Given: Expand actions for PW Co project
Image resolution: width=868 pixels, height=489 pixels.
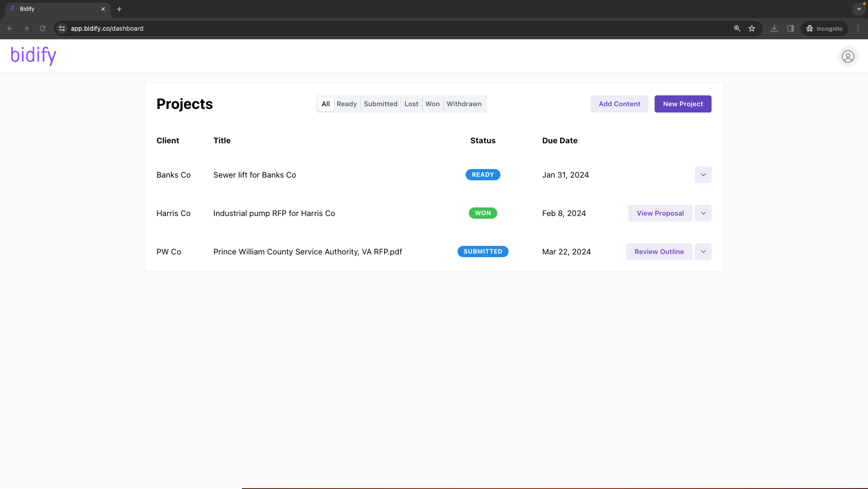Looking at the screenshot, I should click(x=703, y=252).
